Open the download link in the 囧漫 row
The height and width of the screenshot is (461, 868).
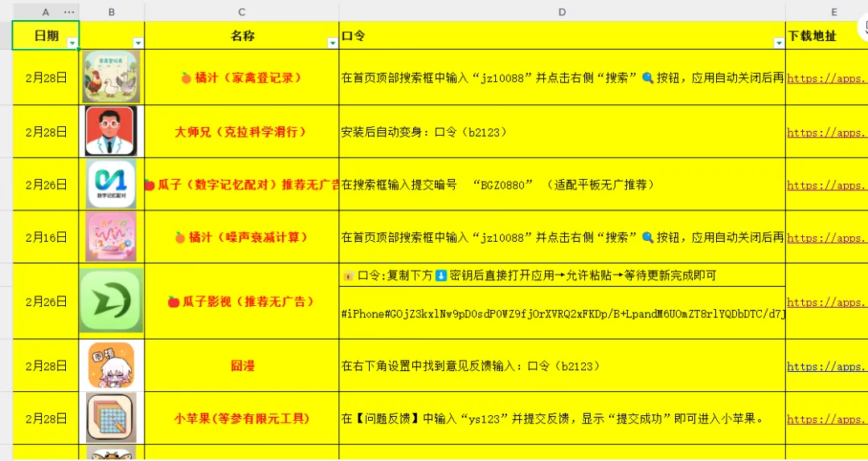click(x=827, y=366)
